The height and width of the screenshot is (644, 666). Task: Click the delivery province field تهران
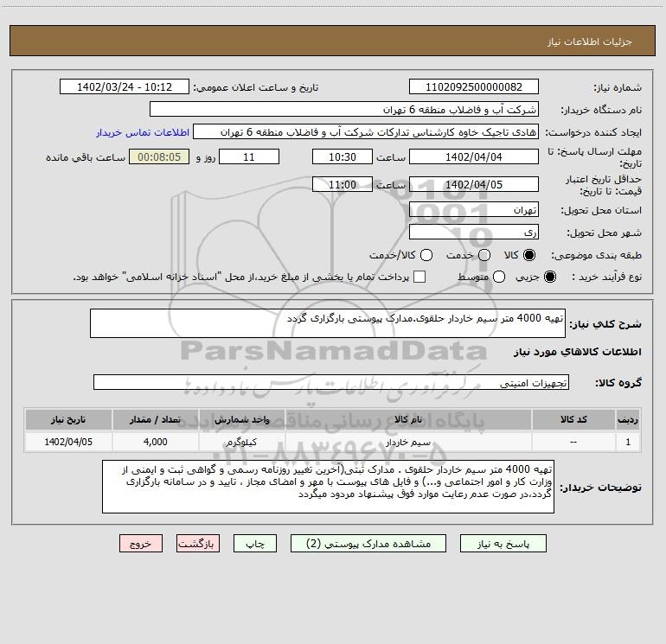(x=474, y=210)
